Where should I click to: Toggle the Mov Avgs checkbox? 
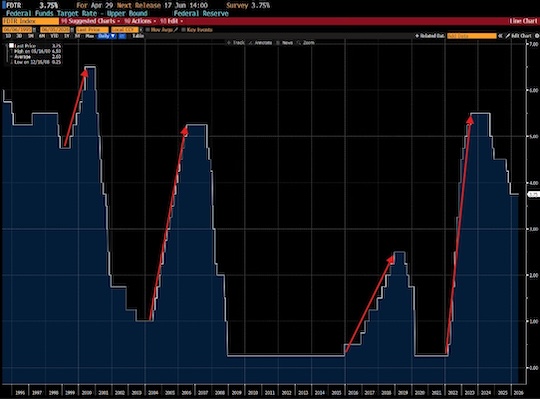click(147, 30)
